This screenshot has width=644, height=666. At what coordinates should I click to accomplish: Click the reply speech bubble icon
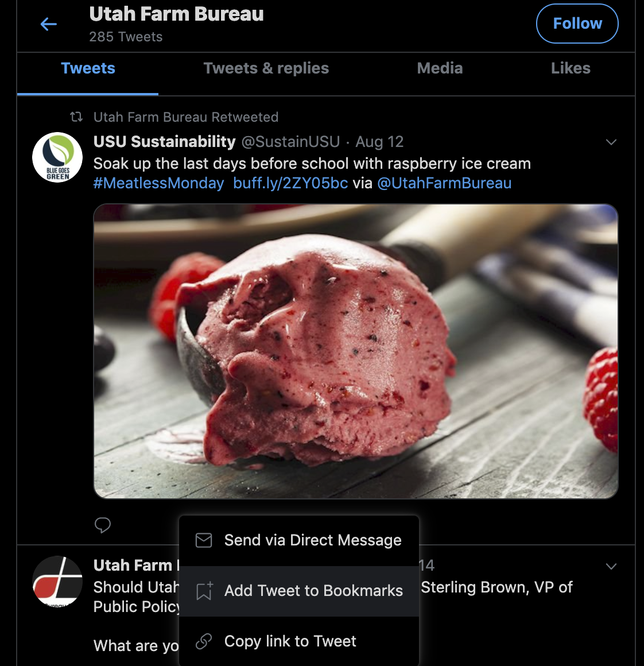point(103,525)
